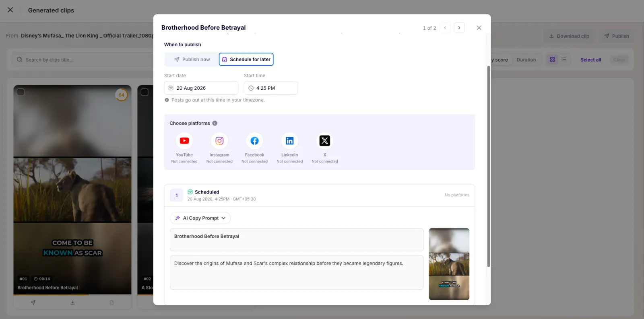The height and width of the screenshot is (319, 644).
Task: Select the X platform icon
Action: (325, 141)
